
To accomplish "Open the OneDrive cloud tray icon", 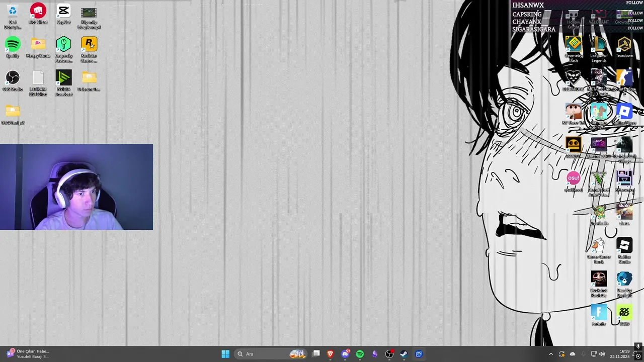I will pos(573,354).
